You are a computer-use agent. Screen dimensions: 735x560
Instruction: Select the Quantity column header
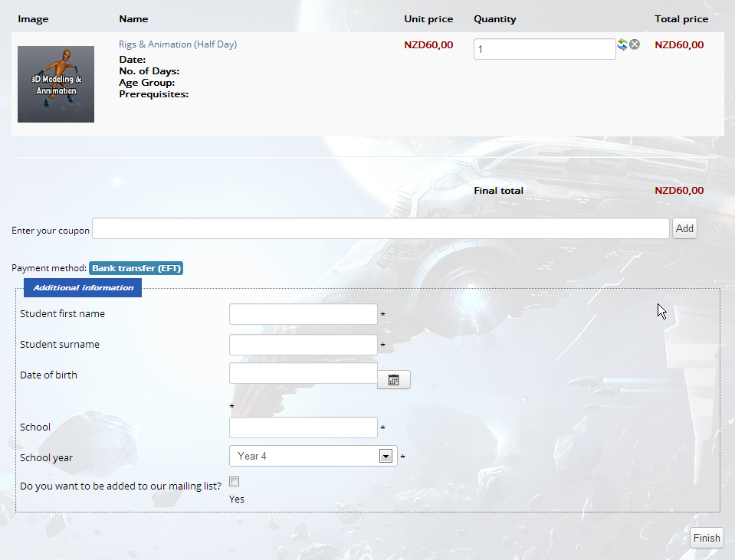495,19
